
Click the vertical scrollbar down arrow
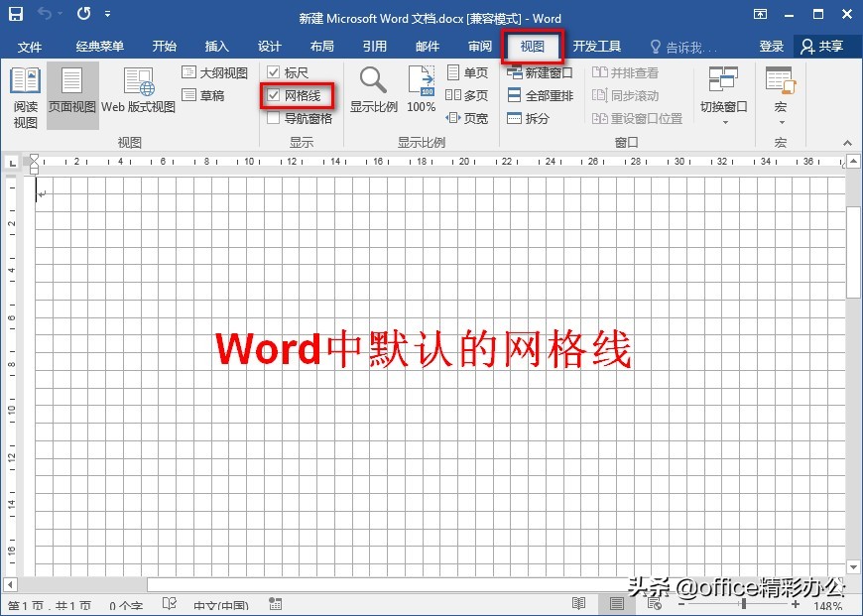(853, 566)
